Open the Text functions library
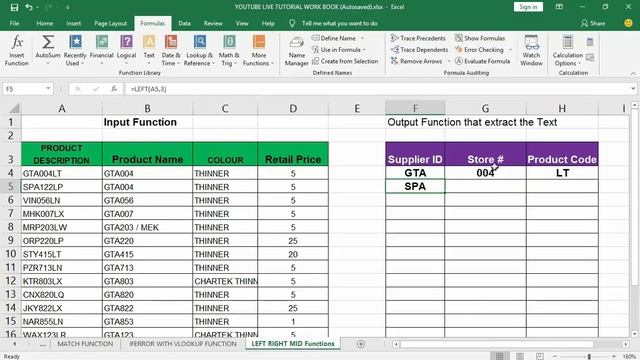This screenshot has height=360, width=640. coord(149,51)
